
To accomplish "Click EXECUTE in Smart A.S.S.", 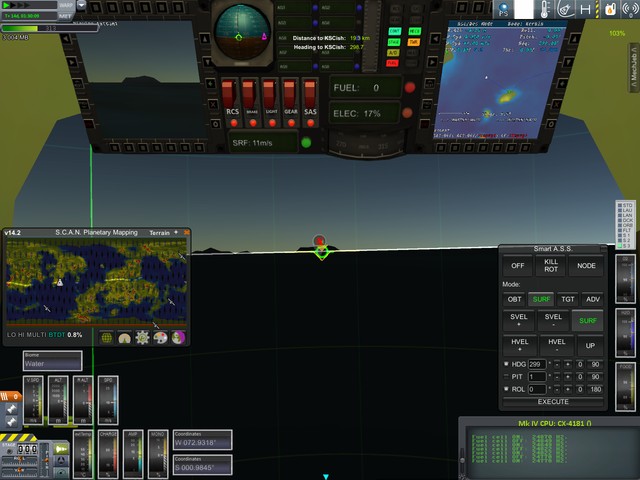I will (553, 402).
